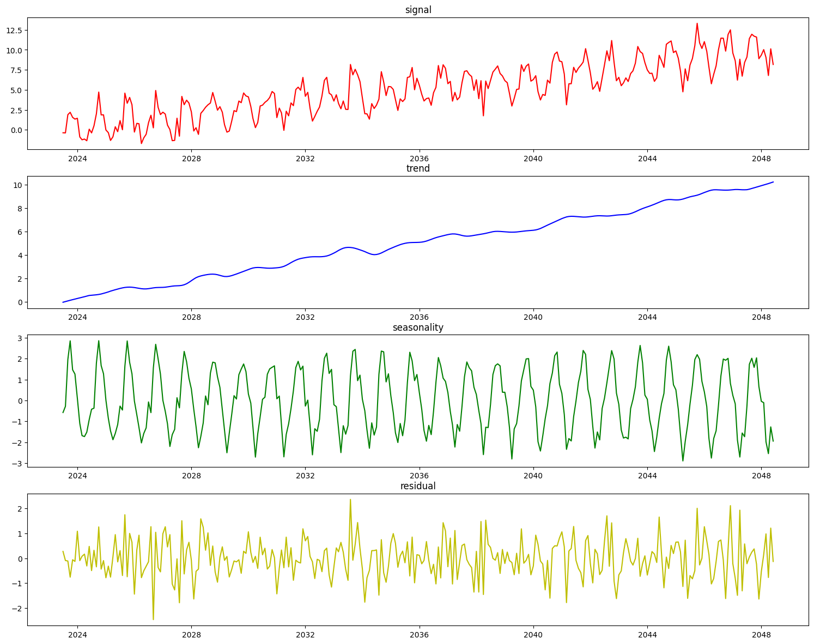The image size is (814, 644).
Task: Click the lowest downward spike of the yellow residual line
Action: click(x=153, y=619)
